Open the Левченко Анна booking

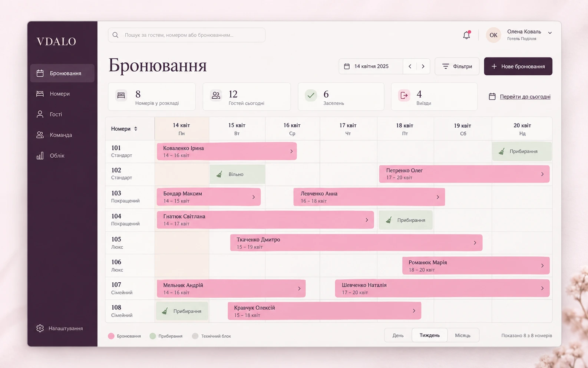pos(369,197)
